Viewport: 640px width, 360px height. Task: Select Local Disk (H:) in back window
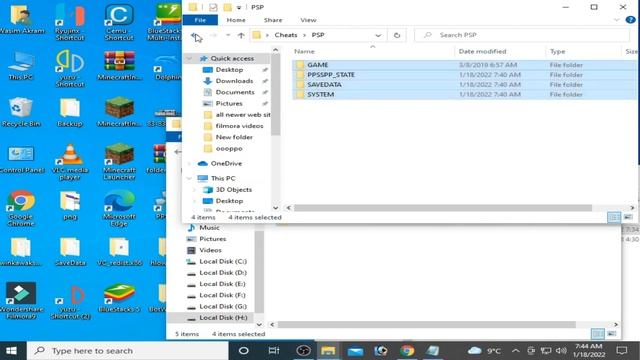point(222,318)
